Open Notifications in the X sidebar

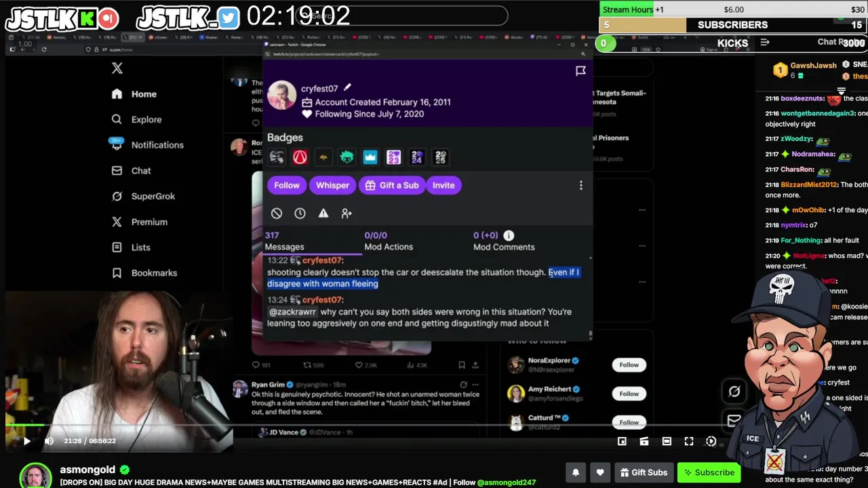pyautogui.click(x=147, y=144)
